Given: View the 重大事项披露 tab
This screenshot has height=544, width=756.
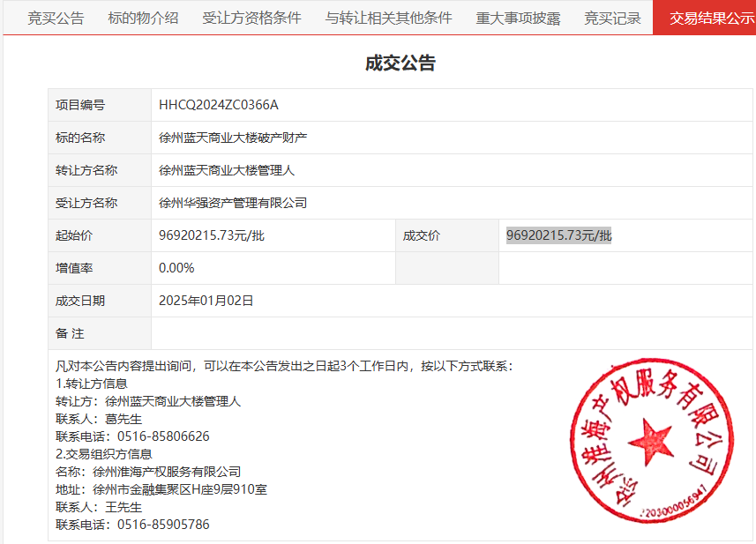Looking at the screenshot, I should coord(519,19).
